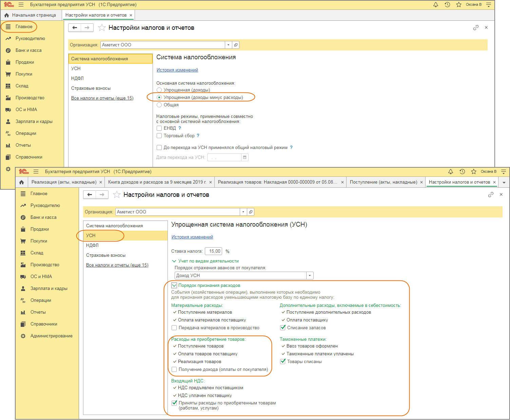The image size is (510, 420).
Task: Click favorites star in back window header
Action: pyautogui.click(x=459, y=5)
